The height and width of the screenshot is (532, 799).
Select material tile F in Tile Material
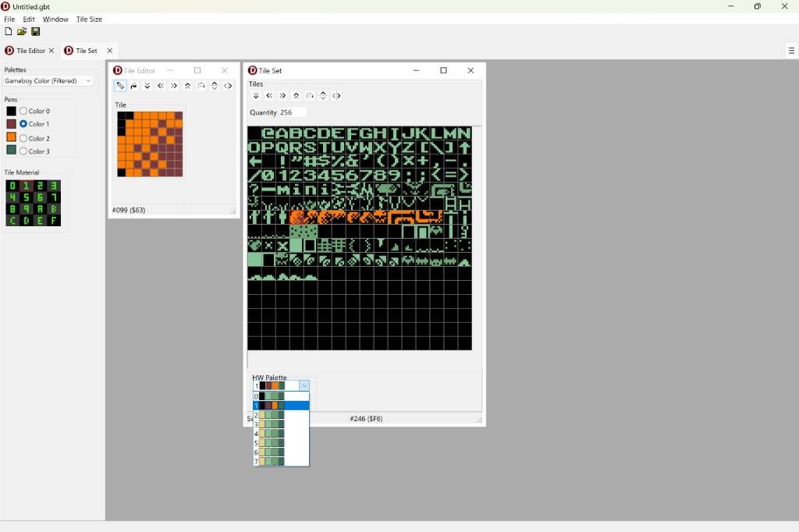pyautogui.click(x=54, y=221)
